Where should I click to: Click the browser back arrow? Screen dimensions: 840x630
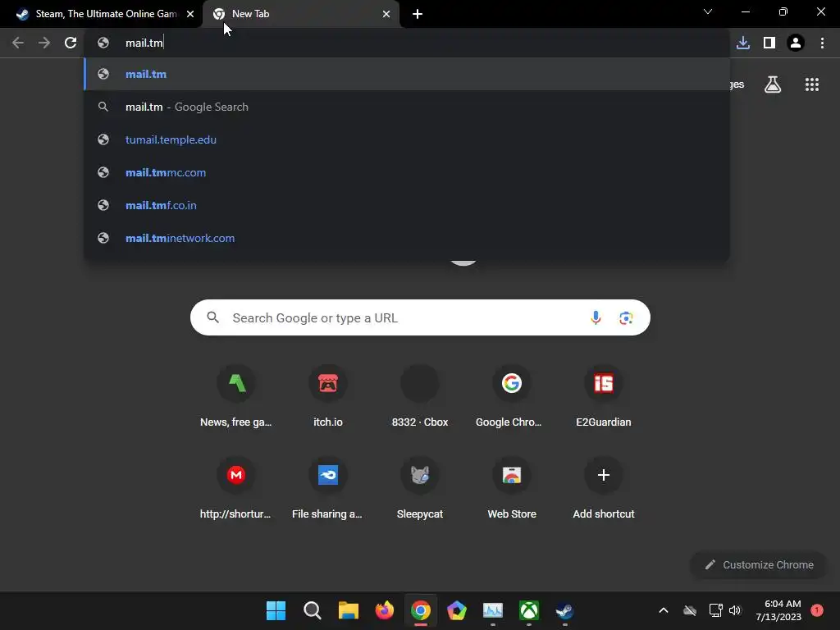[18, 43]
